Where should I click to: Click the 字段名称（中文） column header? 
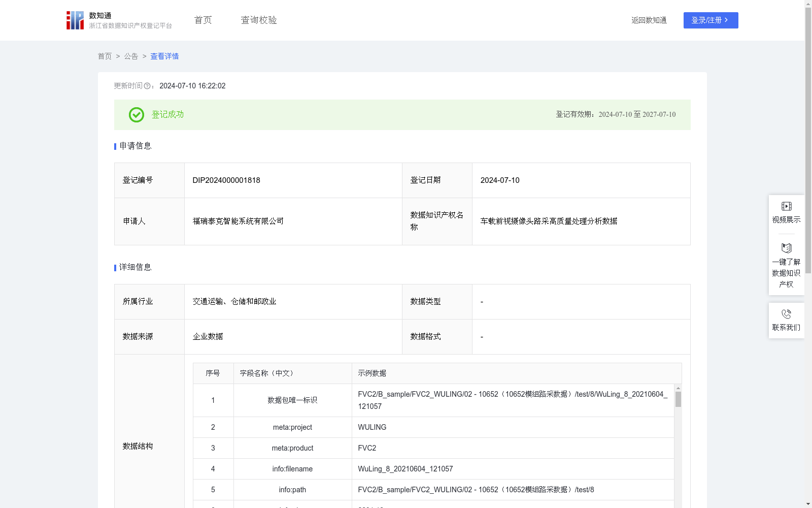(267, 373)
